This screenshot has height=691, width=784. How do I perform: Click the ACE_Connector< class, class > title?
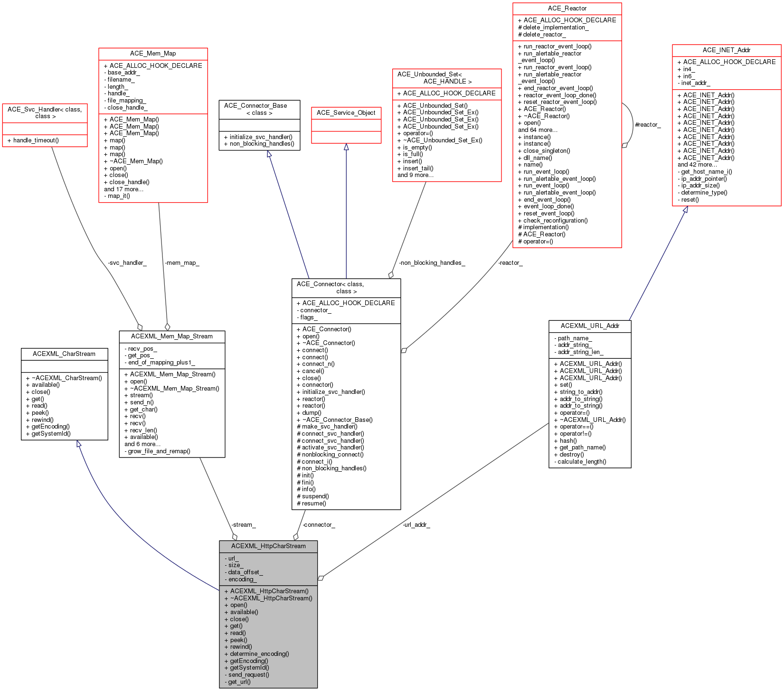346,288
